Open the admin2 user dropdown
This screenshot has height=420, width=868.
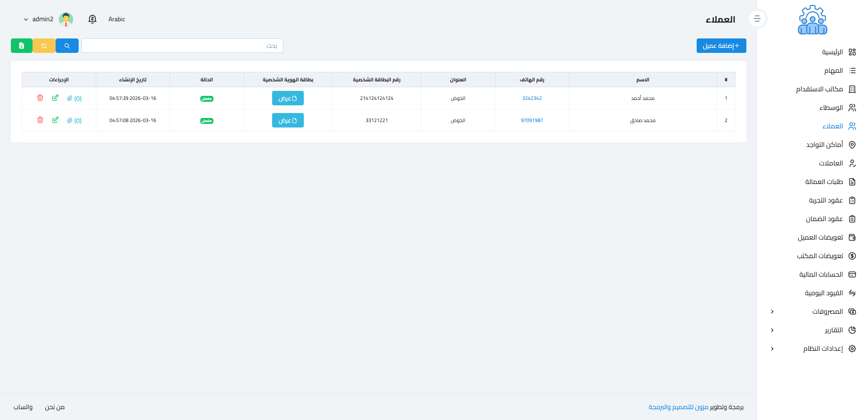click(39, 19)
